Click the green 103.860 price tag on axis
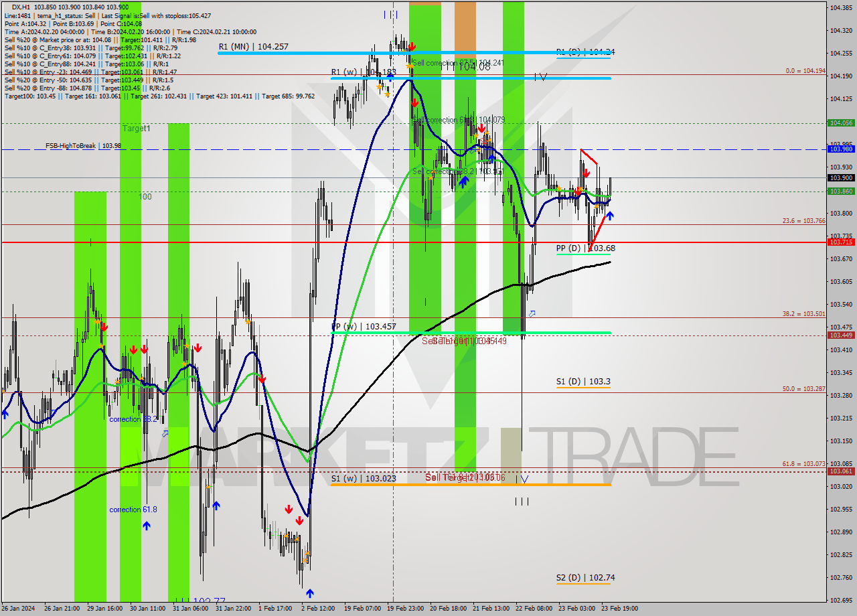Screen dimensions: 857x616 [x=841, y=191]
